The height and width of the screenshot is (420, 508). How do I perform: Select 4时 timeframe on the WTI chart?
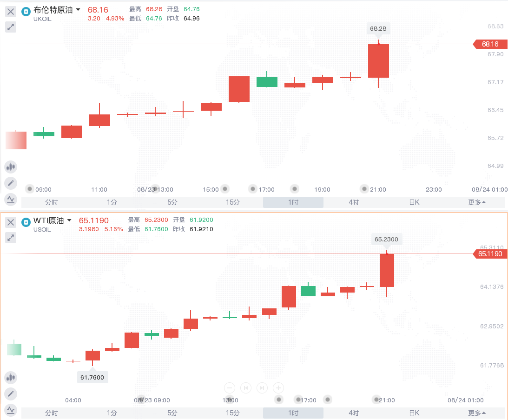click(x=354, y=413)
